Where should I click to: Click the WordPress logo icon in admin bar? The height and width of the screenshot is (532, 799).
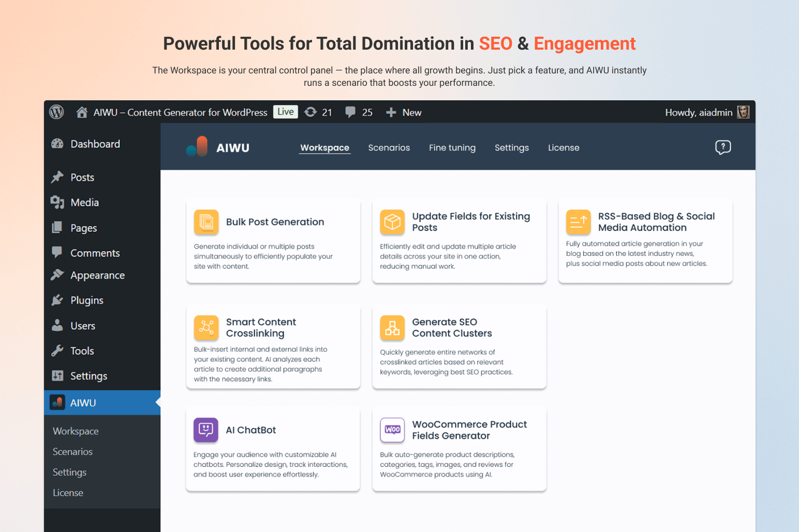pos(56,112)
